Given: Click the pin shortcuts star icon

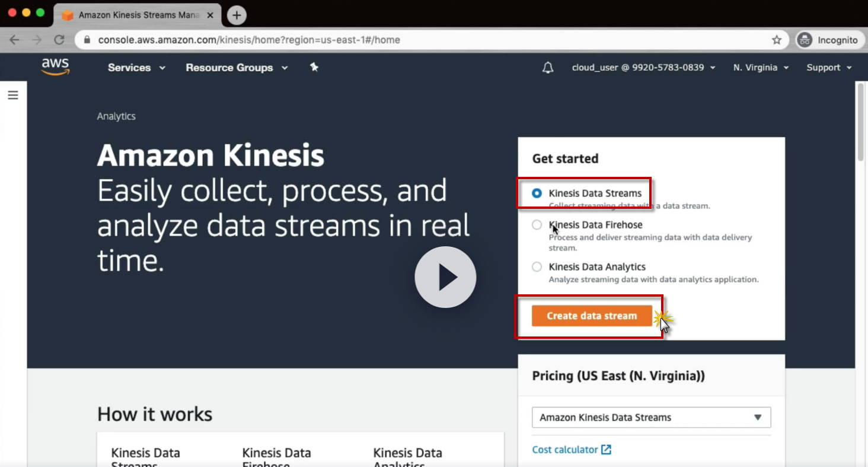Looking at the screenshot, I should pyautogui.click(x=314, y=68).
